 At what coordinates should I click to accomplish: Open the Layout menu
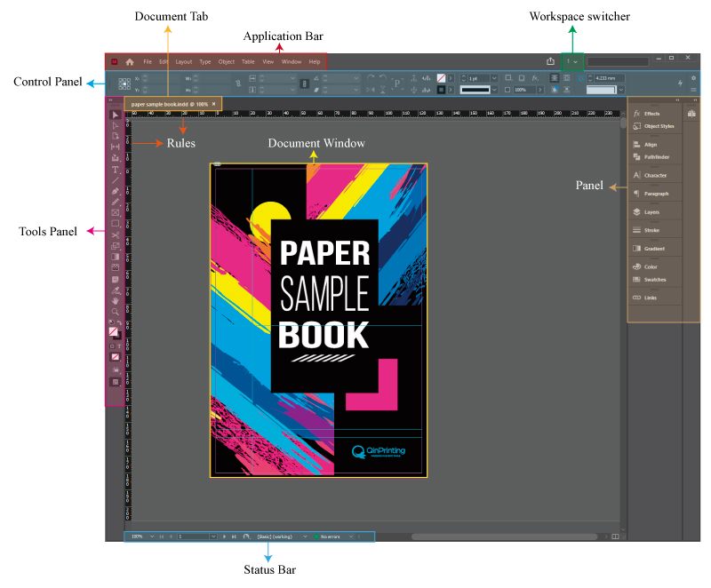tap(184, 61)
